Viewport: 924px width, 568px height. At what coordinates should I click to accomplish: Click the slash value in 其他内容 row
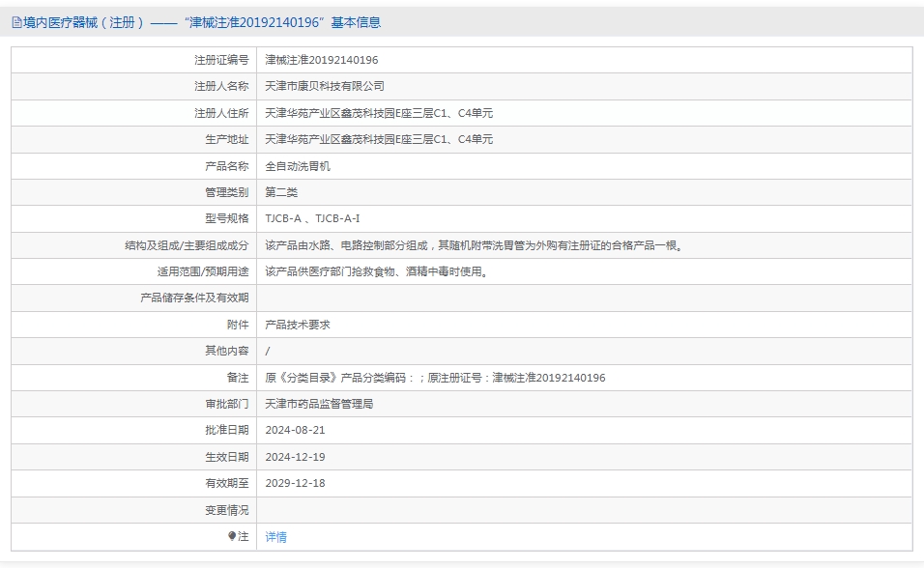[268, 352]
